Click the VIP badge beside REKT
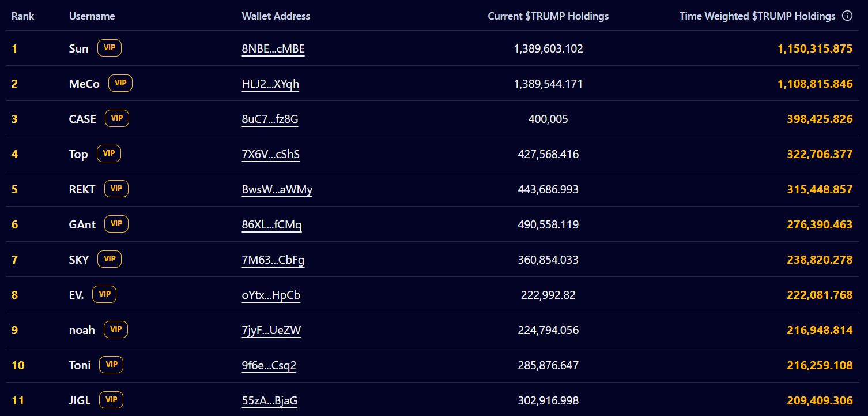 [116, 189]
